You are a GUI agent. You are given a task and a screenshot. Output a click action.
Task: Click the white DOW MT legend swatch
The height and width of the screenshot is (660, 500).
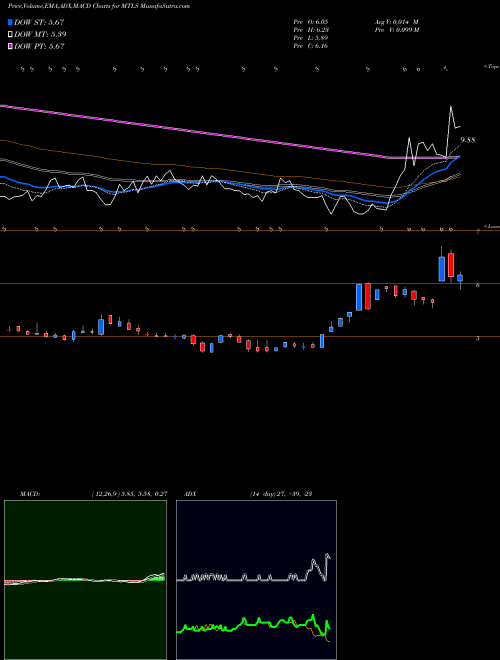tap(11, 34)
